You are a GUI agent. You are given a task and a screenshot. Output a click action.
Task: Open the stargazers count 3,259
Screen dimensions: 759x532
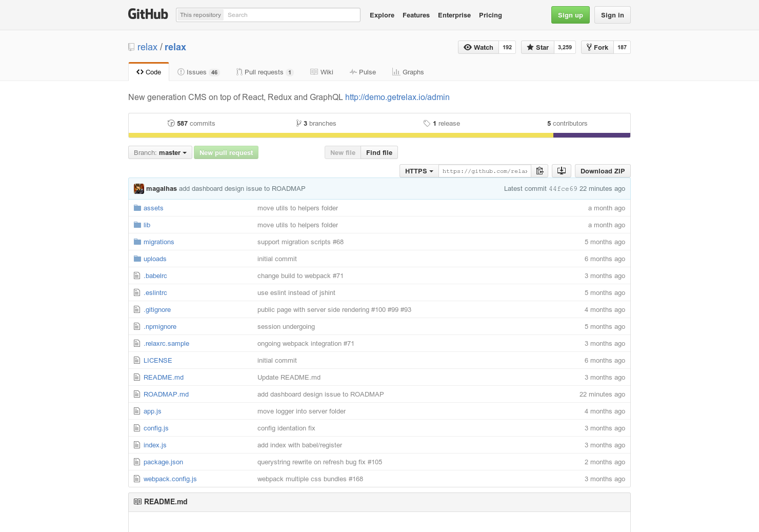point(565,47)
